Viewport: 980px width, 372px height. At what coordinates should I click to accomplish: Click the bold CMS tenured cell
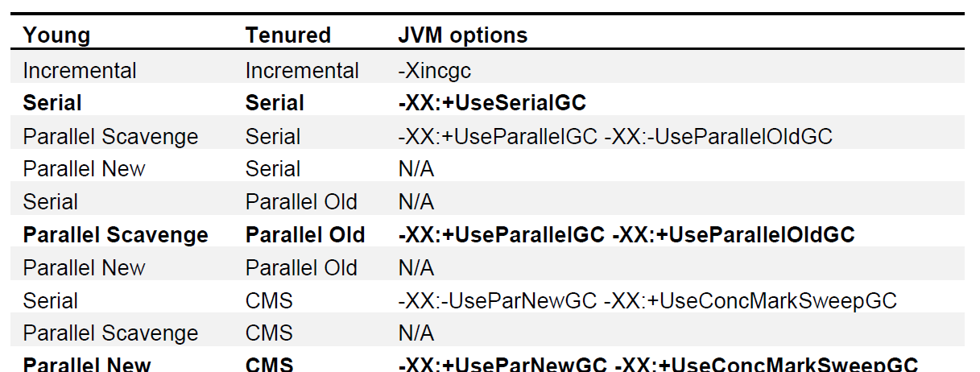coord(270,364)
